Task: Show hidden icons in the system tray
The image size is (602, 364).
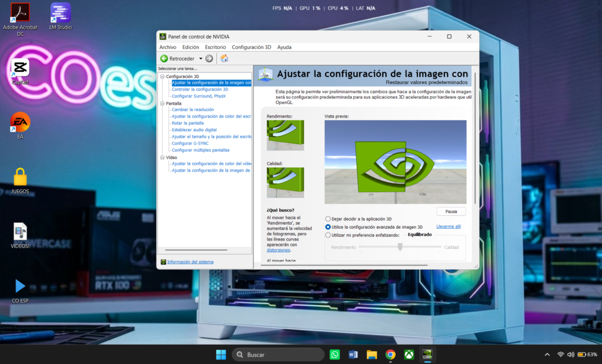Action: [x=547, y=355]
